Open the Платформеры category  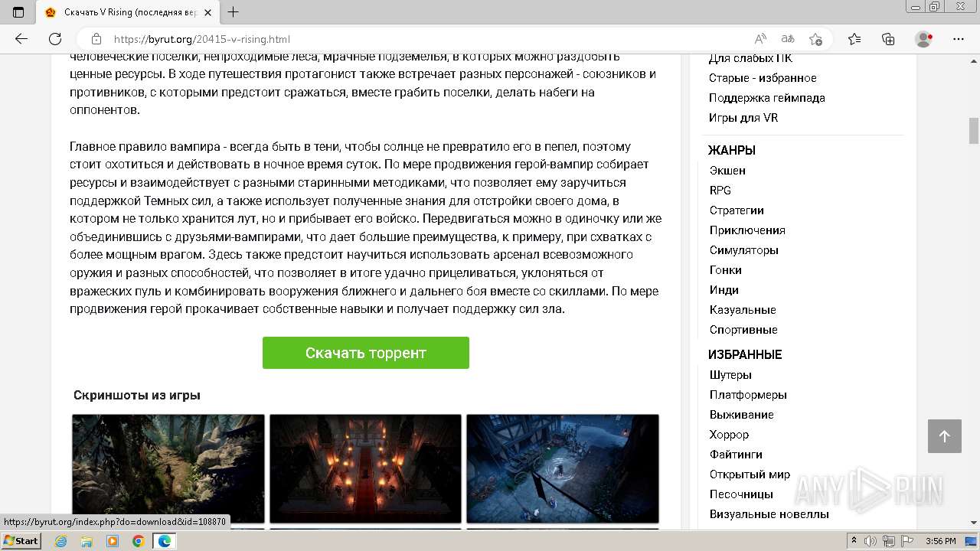748,395
